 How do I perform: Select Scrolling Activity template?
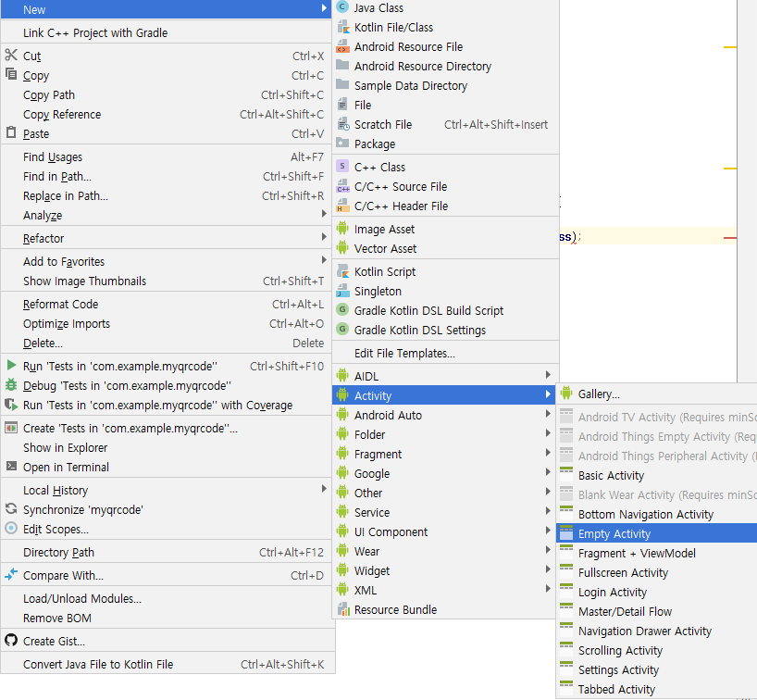(x=656, y=650)
